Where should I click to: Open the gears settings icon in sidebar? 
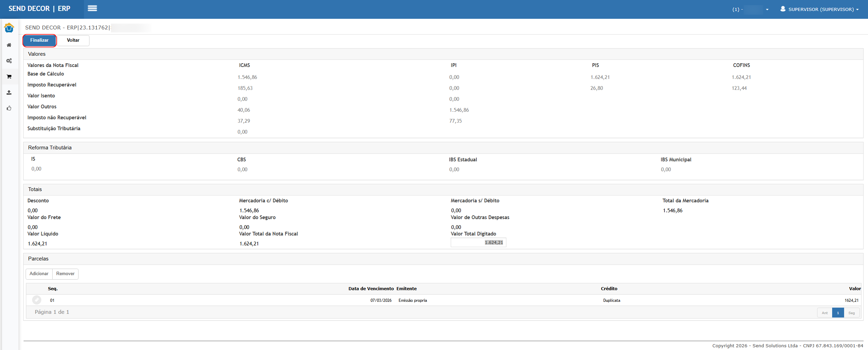(x=9, y=61)
